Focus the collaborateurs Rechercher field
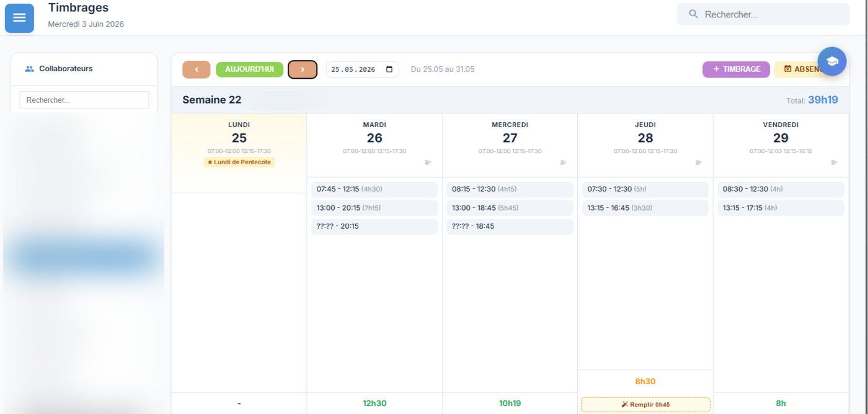This screenshot has width=868, height=414. pyautogui.click(x=84, y=100)
